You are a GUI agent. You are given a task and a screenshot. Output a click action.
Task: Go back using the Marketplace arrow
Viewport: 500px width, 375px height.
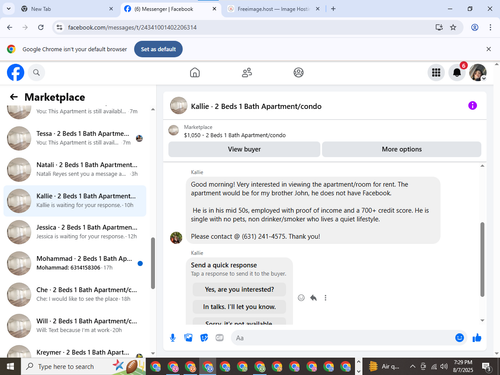(x=14, y=97)
